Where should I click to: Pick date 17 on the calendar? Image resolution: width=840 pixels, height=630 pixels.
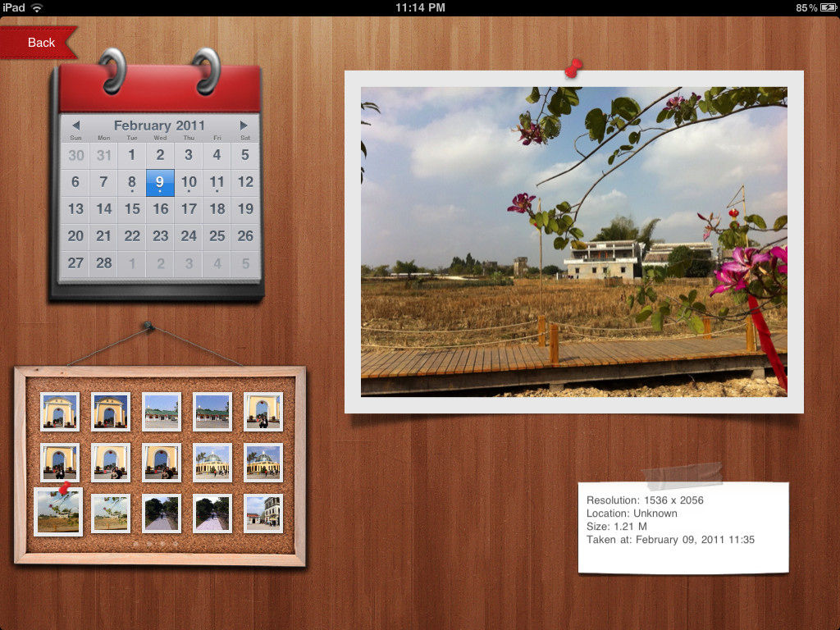point(189,209)
